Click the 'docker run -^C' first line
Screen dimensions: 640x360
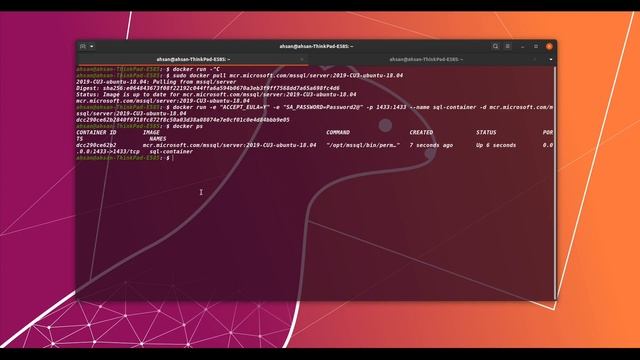click(196, 69)
